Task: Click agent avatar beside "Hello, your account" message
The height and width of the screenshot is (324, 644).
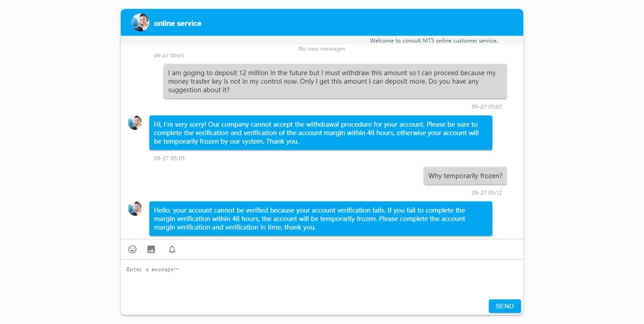Action: pos(135,208)
